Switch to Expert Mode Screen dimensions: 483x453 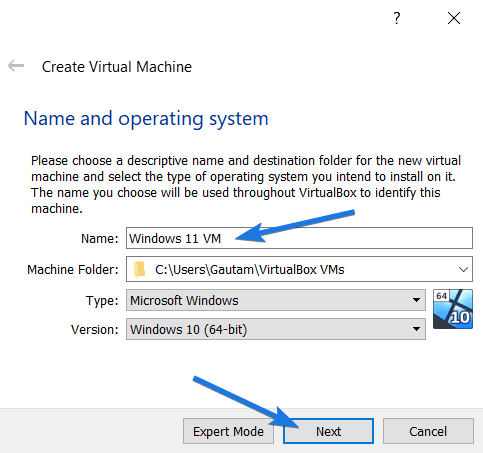pyautogui.click(x=228, y=431)
